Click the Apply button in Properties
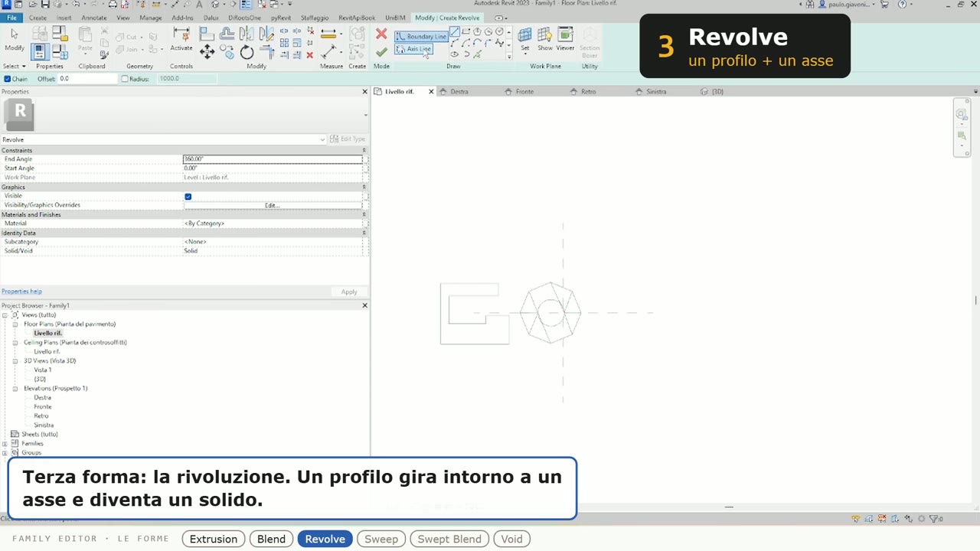The image size is (980, 551). pyautogui.click(x=349, y=292)
